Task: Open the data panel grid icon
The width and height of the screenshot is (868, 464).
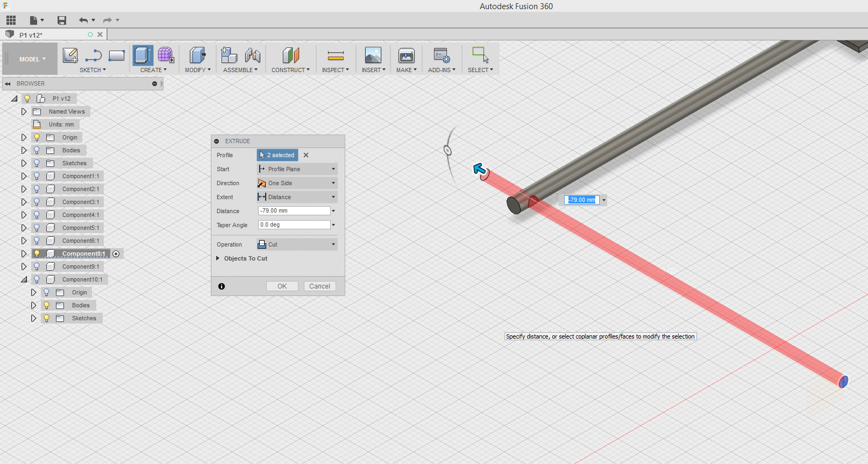Action: [11, 20]
